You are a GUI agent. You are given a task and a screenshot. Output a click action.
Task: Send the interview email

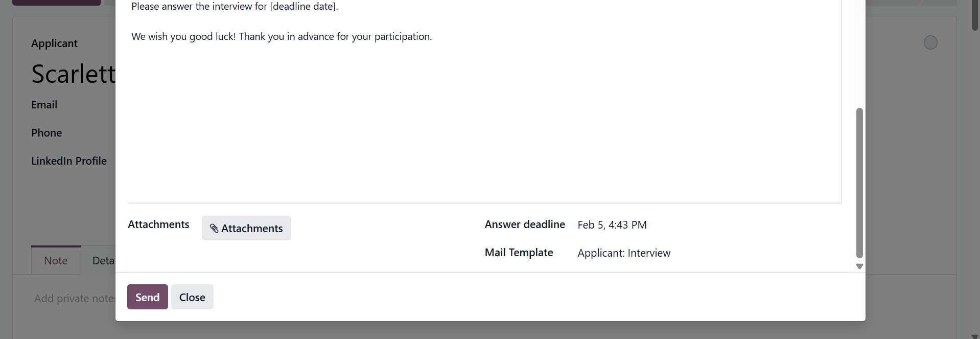(147, 297)
